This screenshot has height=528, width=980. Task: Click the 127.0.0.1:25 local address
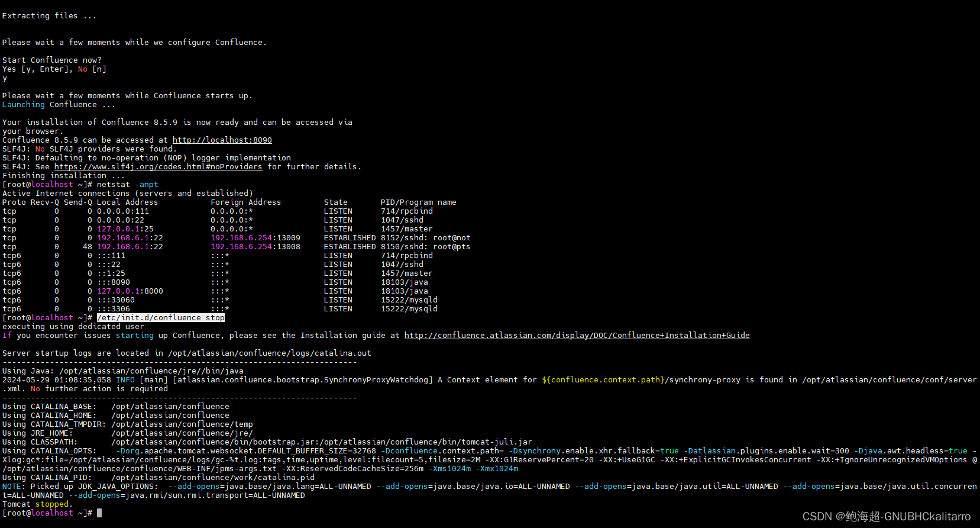[x=125, y=229]
